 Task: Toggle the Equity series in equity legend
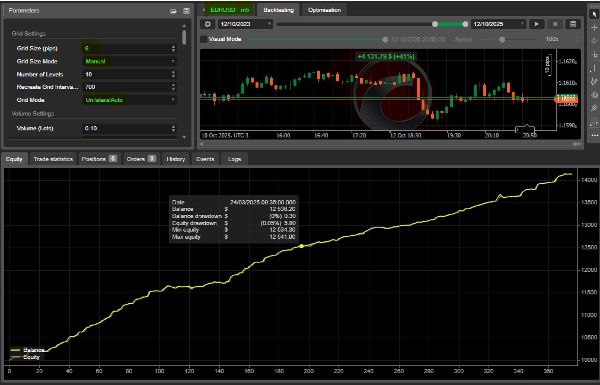pos(25,357)
